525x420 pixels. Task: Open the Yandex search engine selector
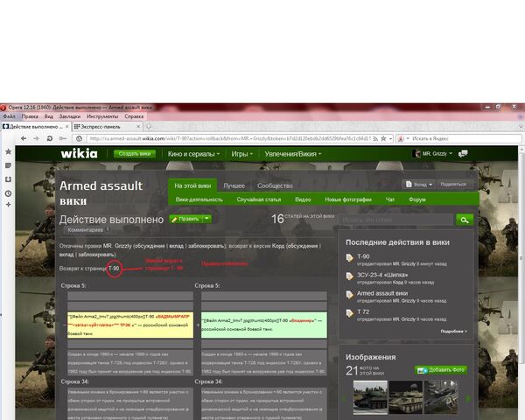pos(402,138)
